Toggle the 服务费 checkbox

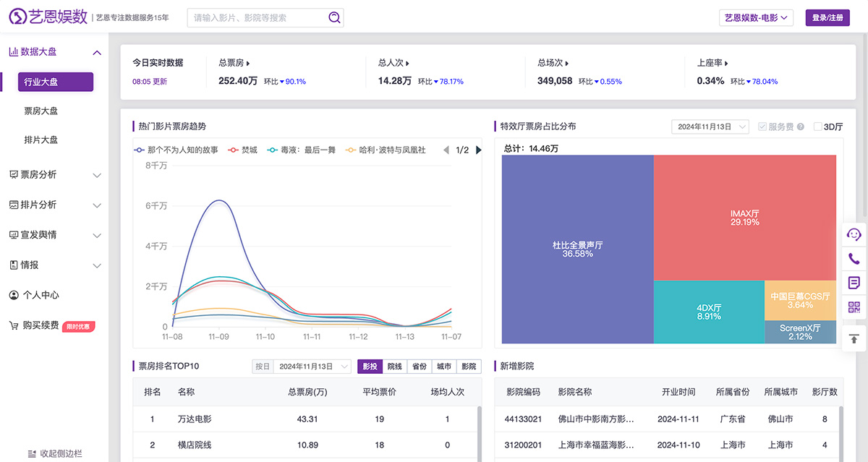(x=762, y=126)
